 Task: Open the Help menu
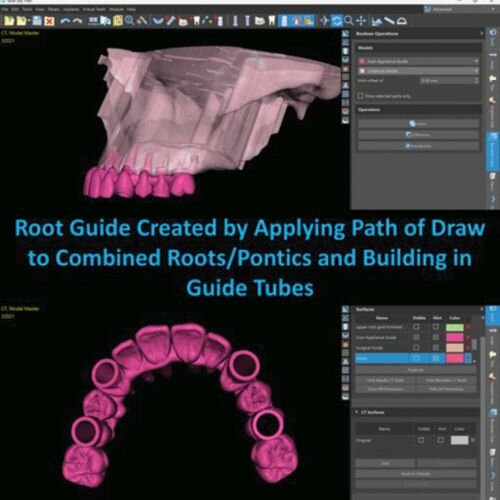(131, 9)
